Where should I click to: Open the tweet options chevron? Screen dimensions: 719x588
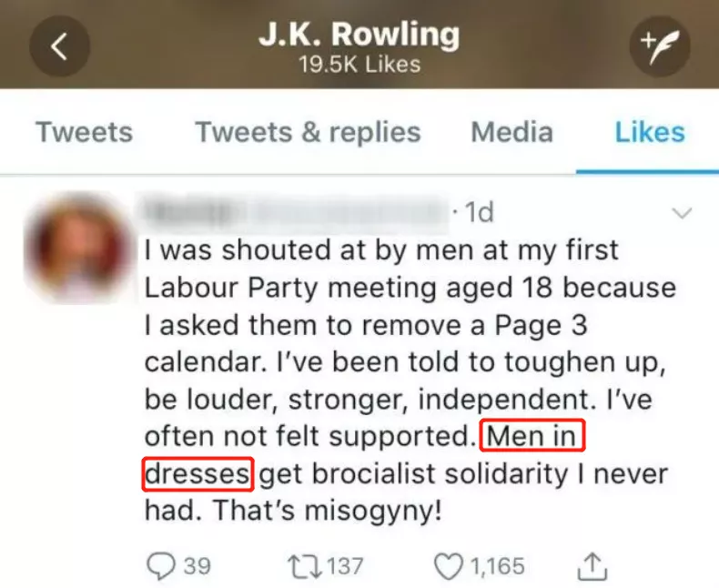point(681,213)
